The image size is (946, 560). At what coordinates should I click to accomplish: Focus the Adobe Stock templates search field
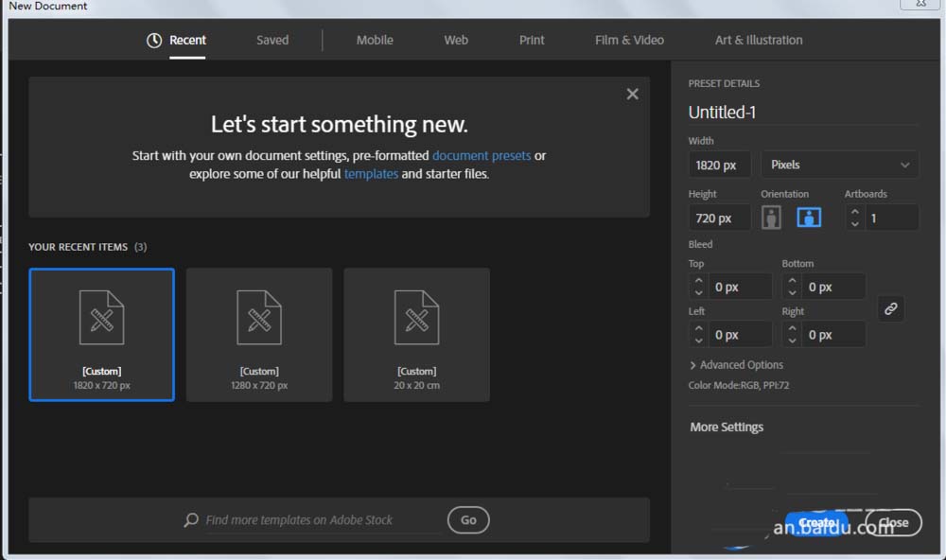323,520
